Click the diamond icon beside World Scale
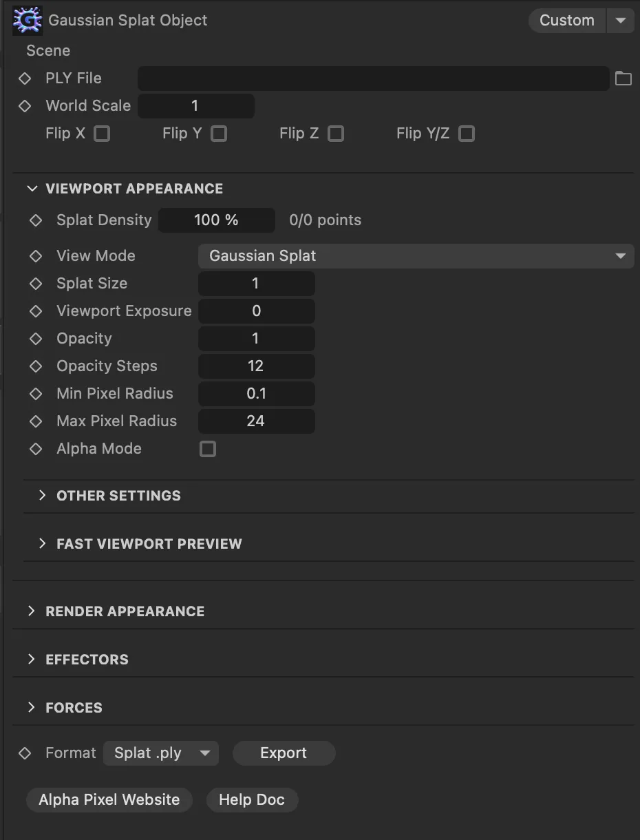 pos(24,106)
